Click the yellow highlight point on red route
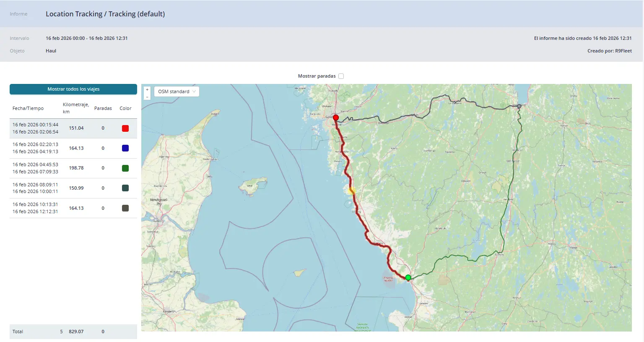The width and height of the screenshot is (644, 342). [352, 191]
